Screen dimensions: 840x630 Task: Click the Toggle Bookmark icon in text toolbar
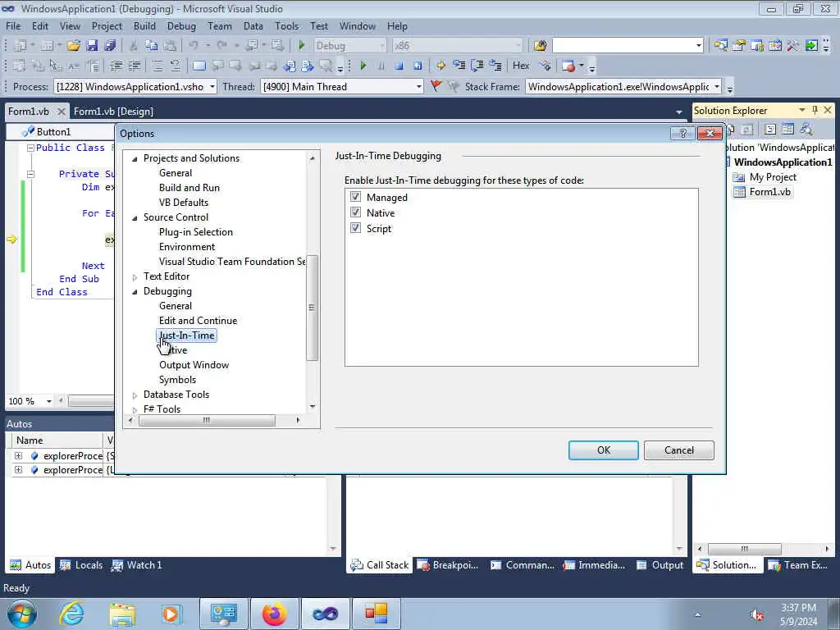pyautogui.click(x=199, y=66)
